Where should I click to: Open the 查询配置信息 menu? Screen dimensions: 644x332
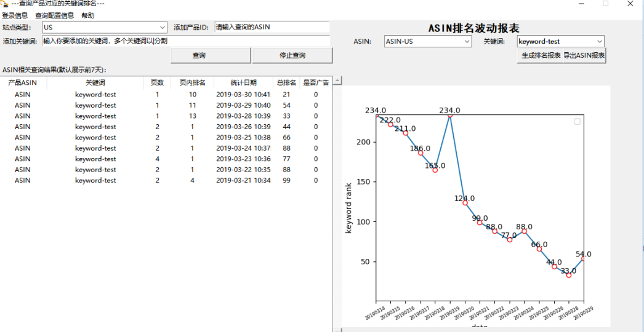[x=54, y=15]
